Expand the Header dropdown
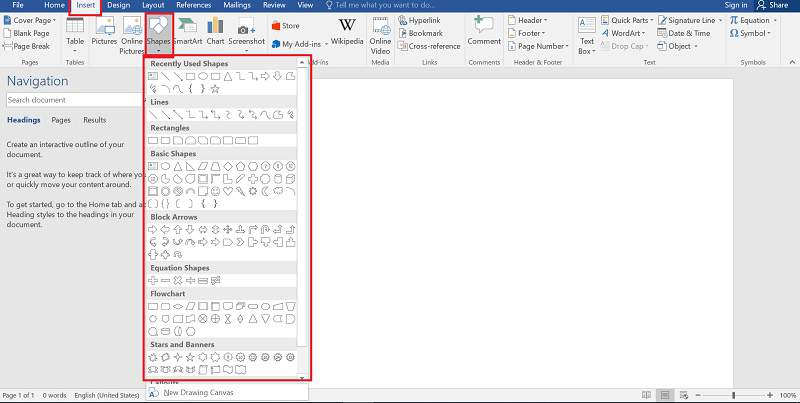The image size is (800, 403). (531, 20)
